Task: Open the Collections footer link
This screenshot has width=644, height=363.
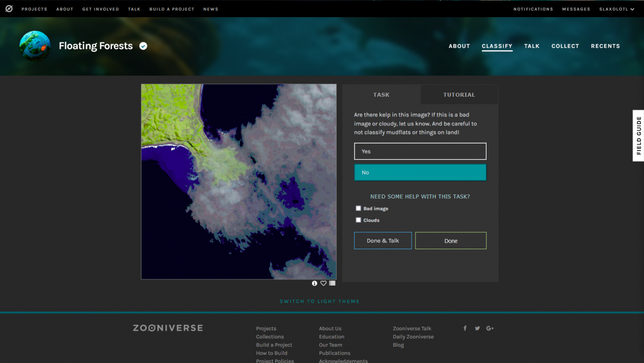Action: click(270, 337)
